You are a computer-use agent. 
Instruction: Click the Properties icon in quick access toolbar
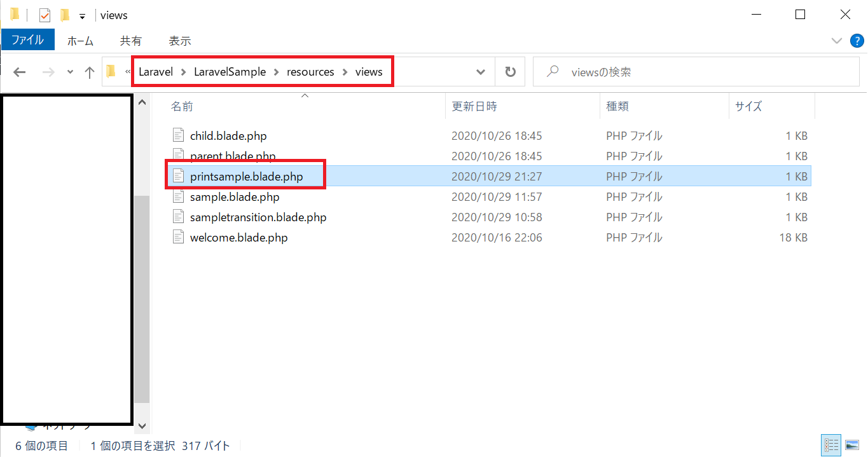point(45,15)
